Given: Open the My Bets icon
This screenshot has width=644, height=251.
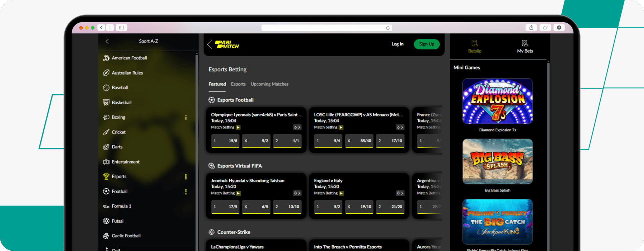Looking at the screenshot, I should pyautogui.click(x=525, y=43).
